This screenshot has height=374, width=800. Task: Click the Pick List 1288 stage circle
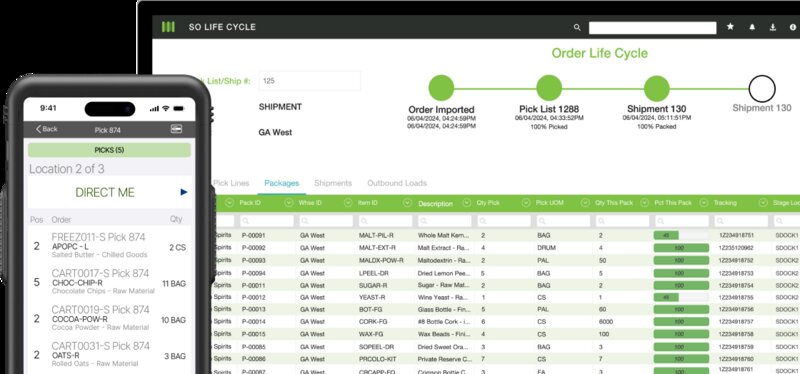click(x=549, y=88)
